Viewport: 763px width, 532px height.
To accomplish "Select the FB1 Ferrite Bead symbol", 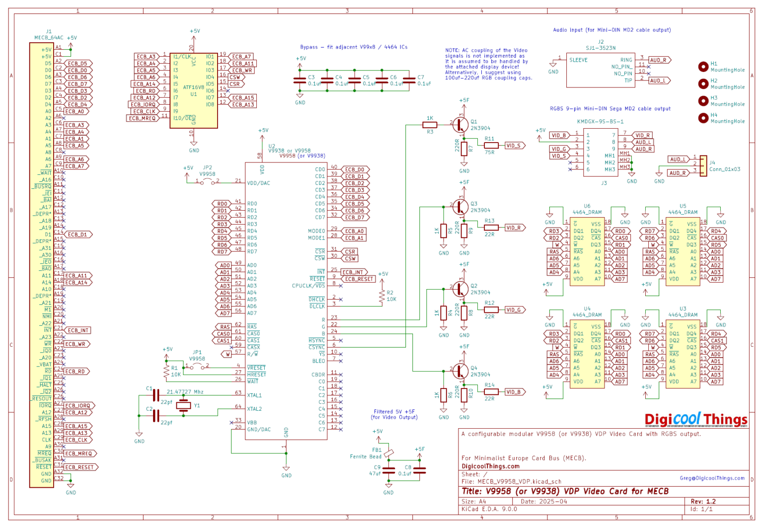I will tap(388, 453).
